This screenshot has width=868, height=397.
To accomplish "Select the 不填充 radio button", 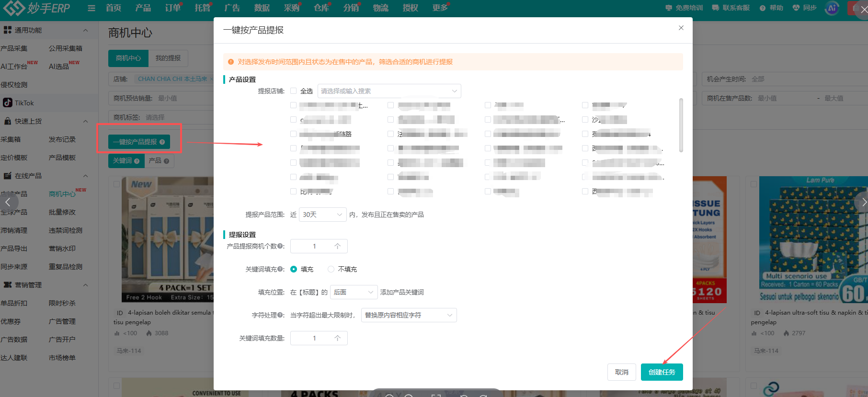I will [x=331, y=269].
